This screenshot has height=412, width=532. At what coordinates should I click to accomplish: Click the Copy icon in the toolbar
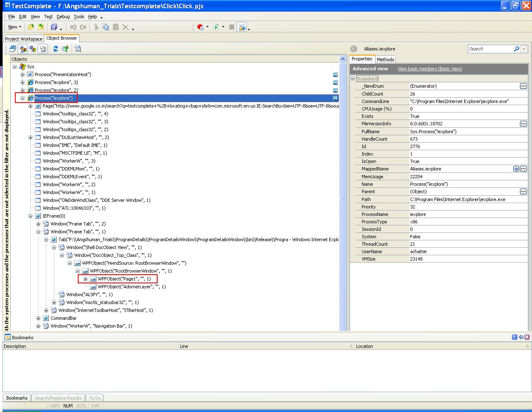click(x=106, y=27)
